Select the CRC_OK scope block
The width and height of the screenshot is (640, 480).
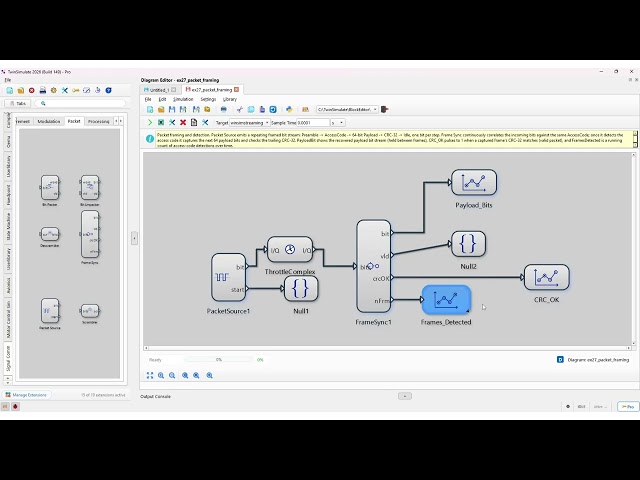[x=547, y=277]
